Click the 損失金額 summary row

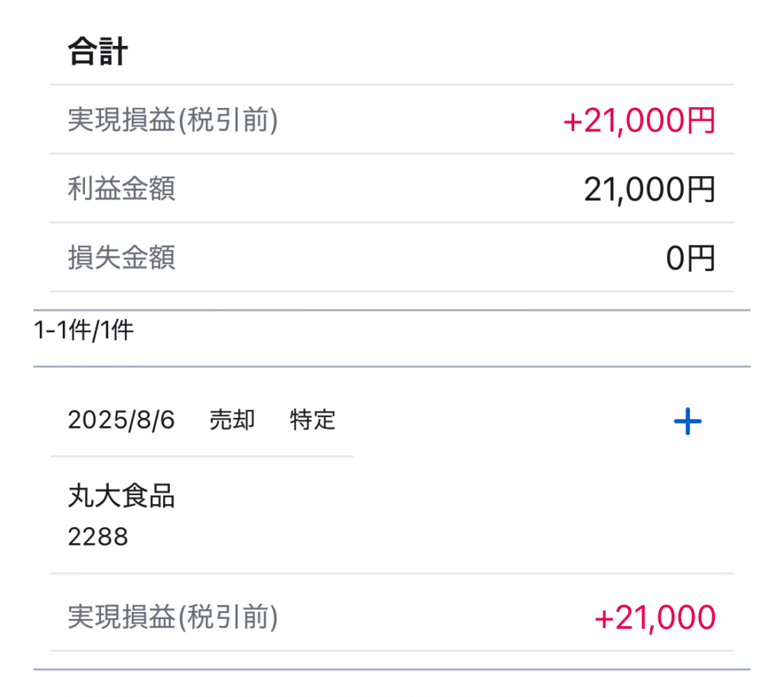(x=392, y=258)
